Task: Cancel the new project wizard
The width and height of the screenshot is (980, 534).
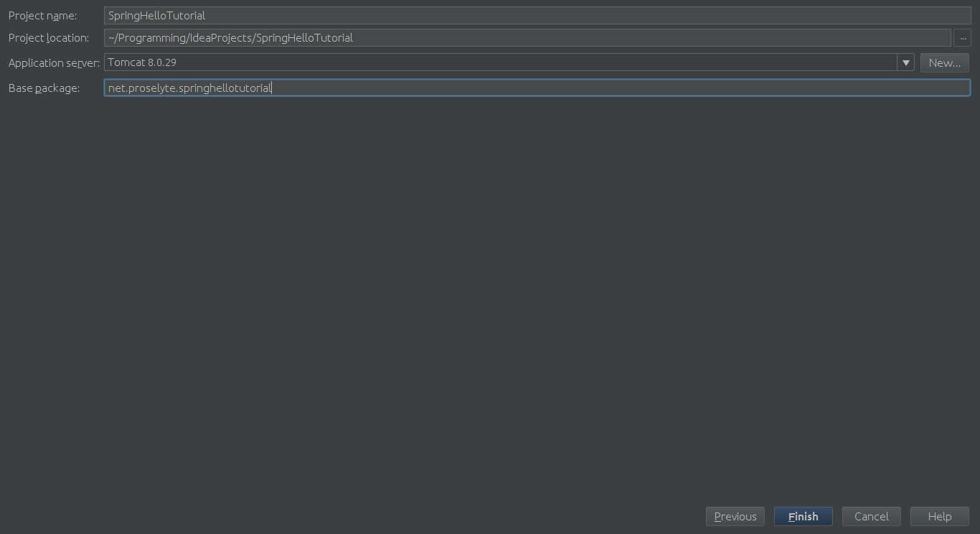Action: pos(871,516)
